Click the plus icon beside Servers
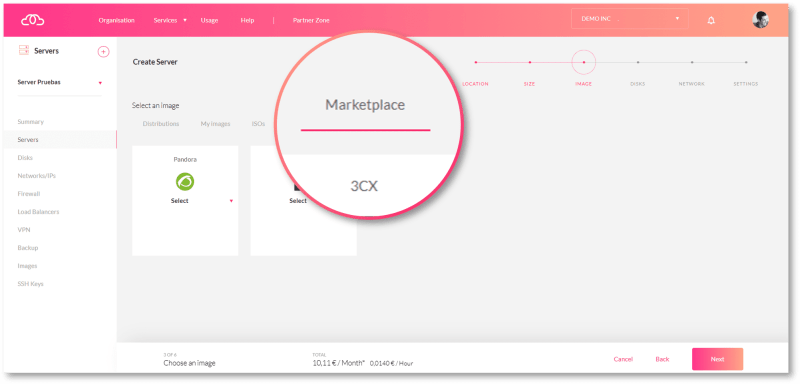The image size is (800, 384). click(103, 52)
